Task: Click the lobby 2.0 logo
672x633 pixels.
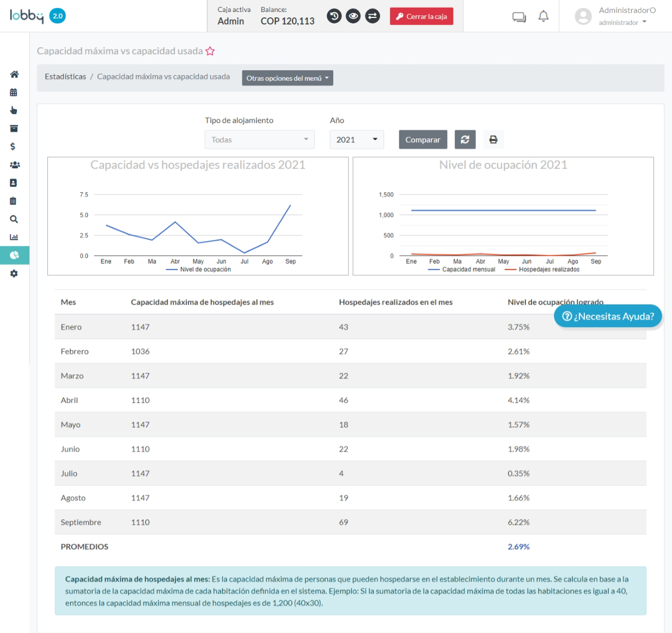Action: click(x=38, y=16)
